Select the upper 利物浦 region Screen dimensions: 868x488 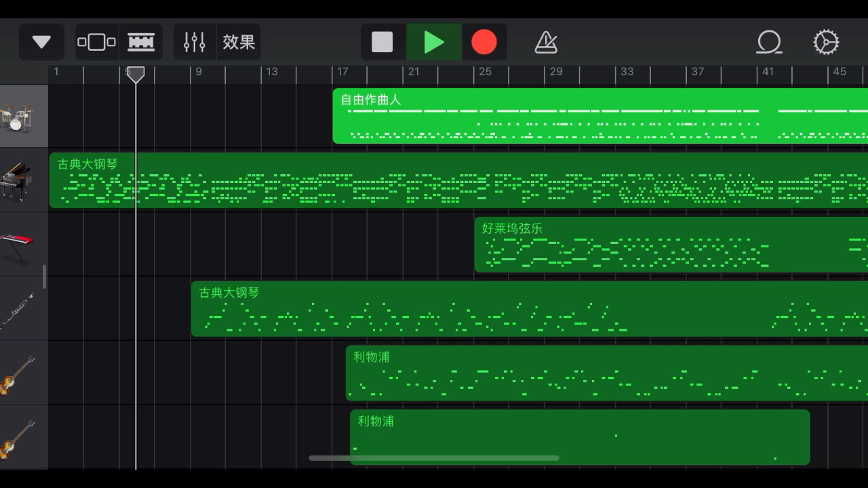607,373
